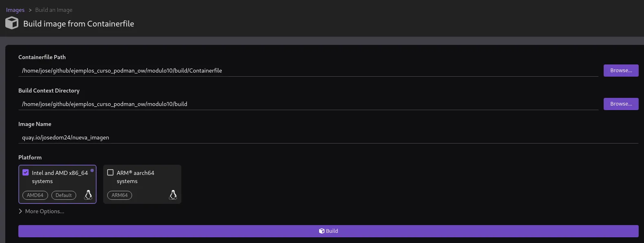Click the purple dot on the x86_64 card
The width and height of the screenshot is (644, 243).
pyautogui.click(x=92, y=170)
